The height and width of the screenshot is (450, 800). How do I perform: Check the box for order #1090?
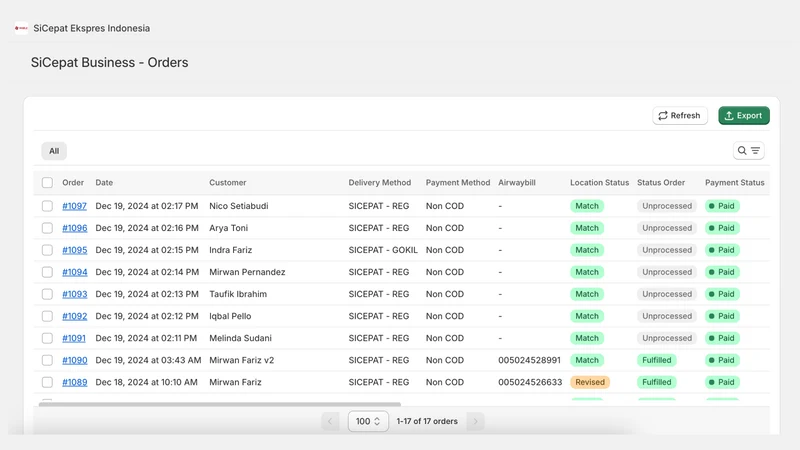click(x=47, y=360)
